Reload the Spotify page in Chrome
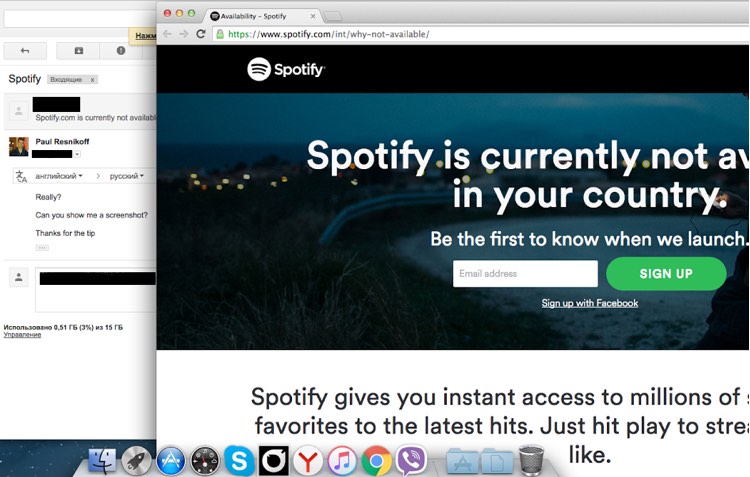This screenshot has height=477, width=750. click(201, 34)
